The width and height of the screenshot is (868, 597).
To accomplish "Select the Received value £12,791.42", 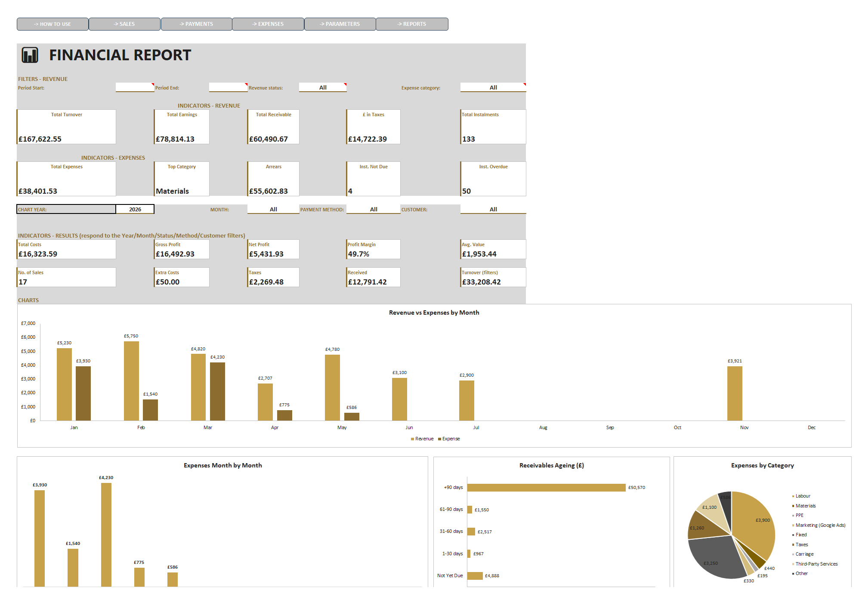I will pyautogui.click(x=368, y=282).
